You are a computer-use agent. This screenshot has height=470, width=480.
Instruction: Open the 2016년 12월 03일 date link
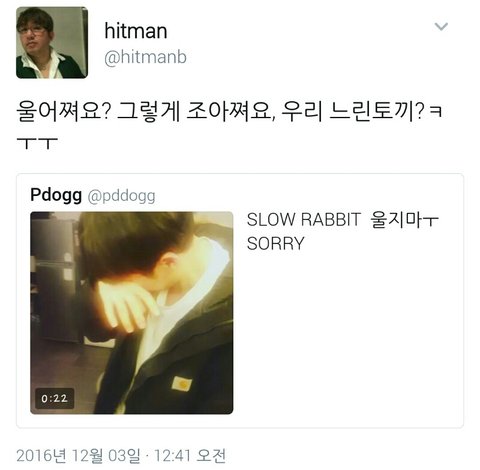(x=78, y=456)
